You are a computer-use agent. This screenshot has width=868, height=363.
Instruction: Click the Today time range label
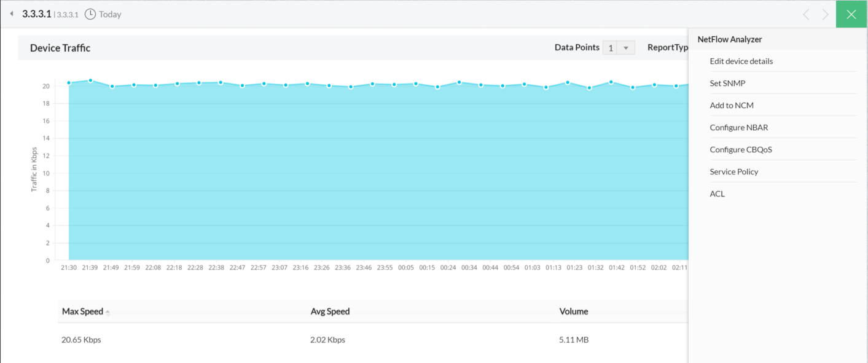(x=110, y=14)
